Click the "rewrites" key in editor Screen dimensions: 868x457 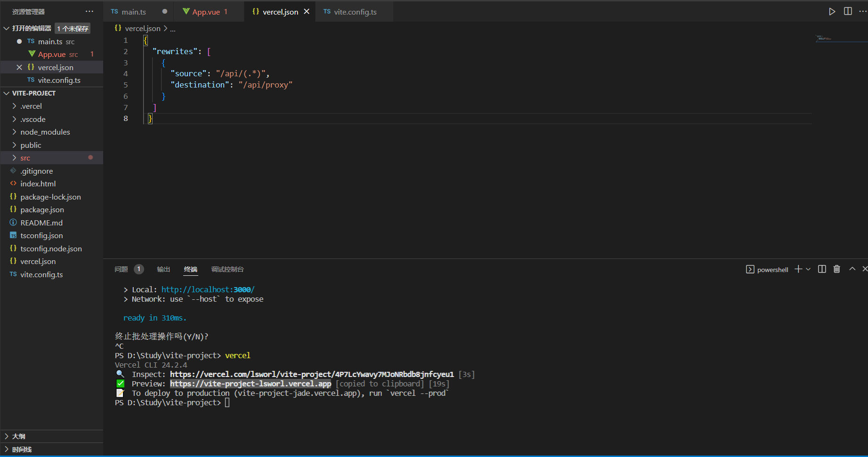point(175,52)
